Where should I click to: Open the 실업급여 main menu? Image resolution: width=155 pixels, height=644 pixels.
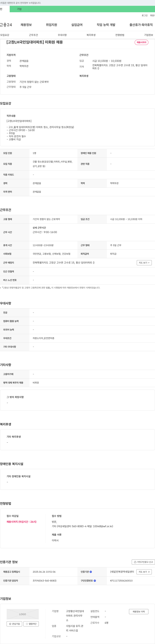(77, 25)
